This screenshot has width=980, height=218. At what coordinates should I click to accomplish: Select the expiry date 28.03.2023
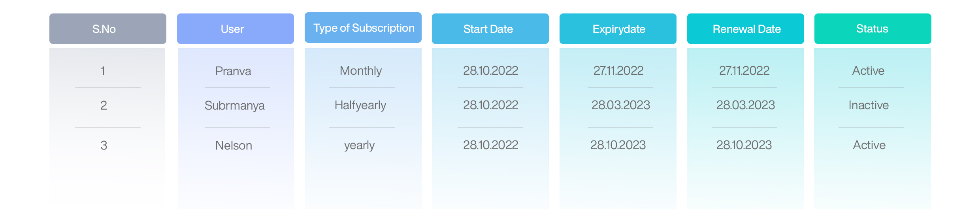621,105
